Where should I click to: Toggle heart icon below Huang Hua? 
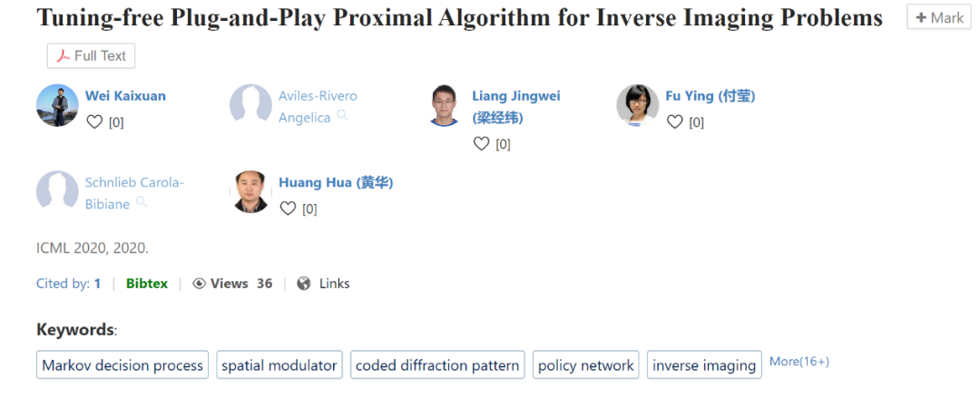pyautogui.click(x=288, y=208)
